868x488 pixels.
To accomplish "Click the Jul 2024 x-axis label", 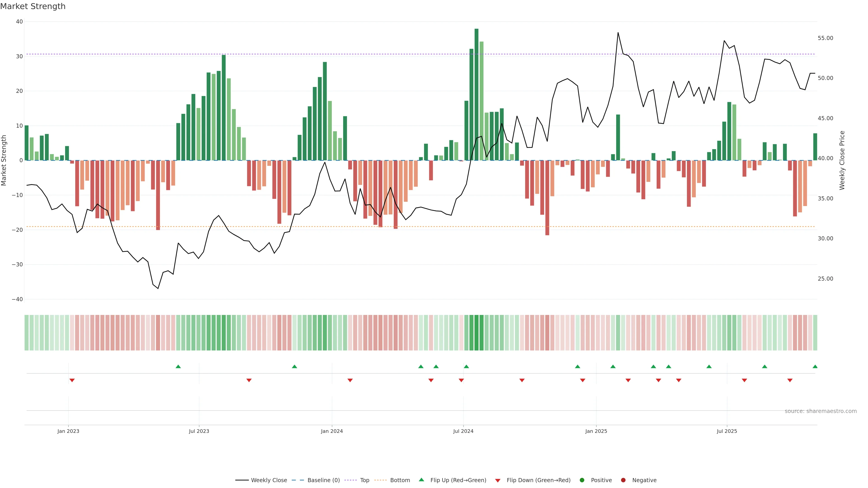I will pyautogui.click(x=463, y=431).
